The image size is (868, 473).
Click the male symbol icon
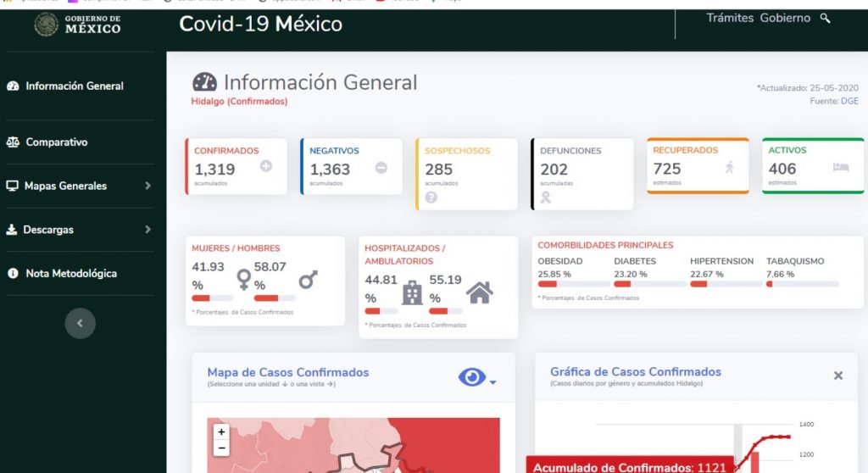point(309,279)
